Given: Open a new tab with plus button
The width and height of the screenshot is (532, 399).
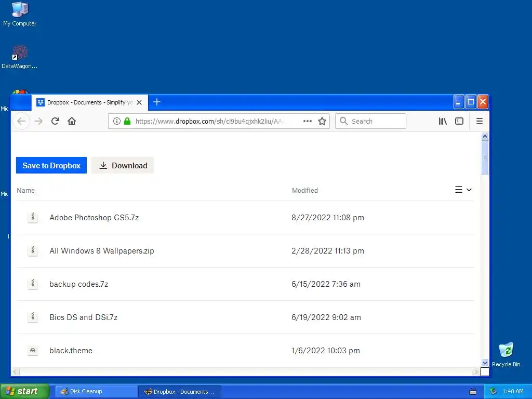Looking at the screenshot, I should click(157, 102).
